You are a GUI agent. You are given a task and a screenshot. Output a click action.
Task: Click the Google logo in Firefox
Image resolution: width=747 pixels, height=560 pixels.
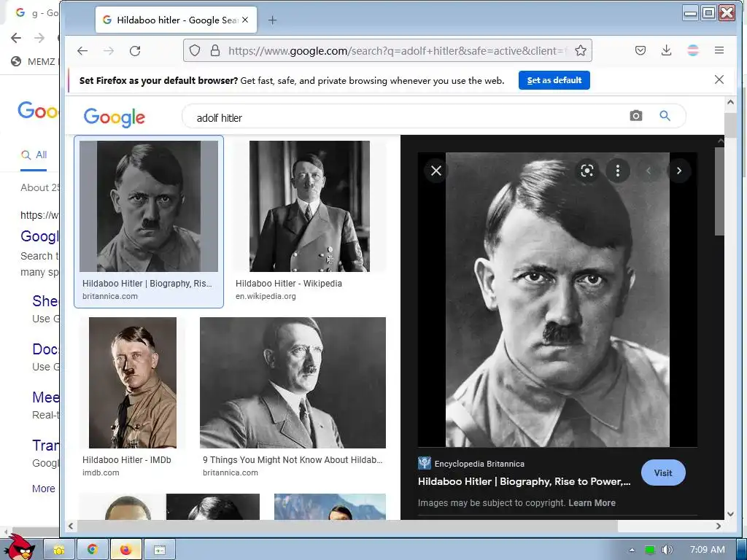[x=115, y=117]
